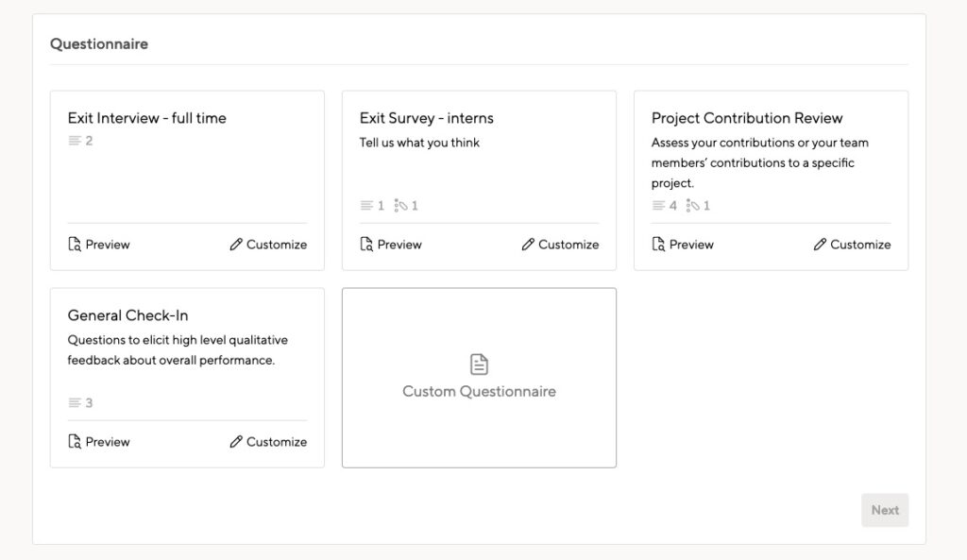Select Exit Survey - interns title

point(427,118)
